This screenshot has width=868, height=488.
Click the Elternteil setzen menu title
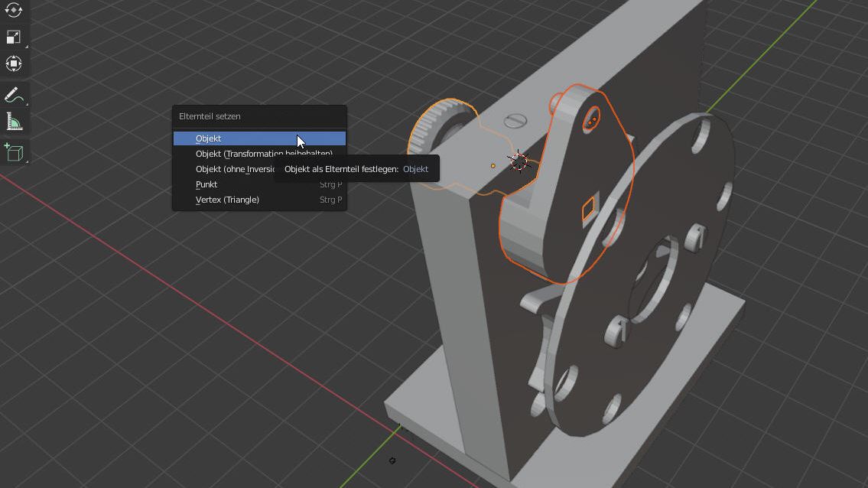point(210,116)
